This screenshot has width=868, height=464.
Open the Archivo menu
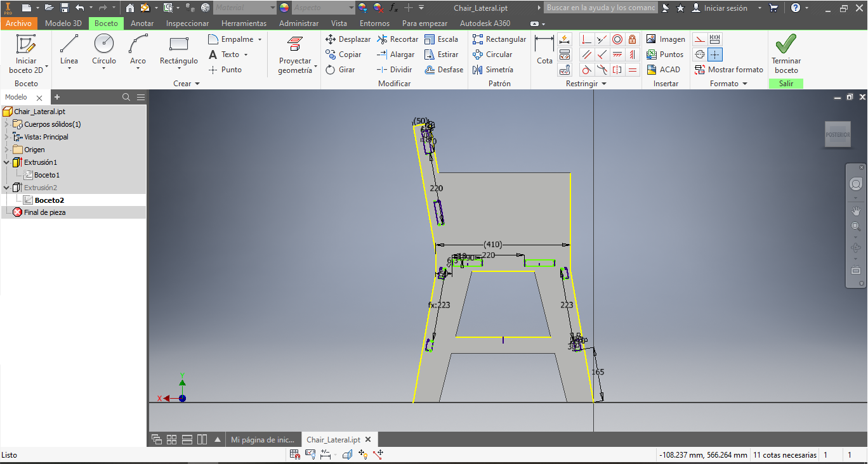click(18, 23)
